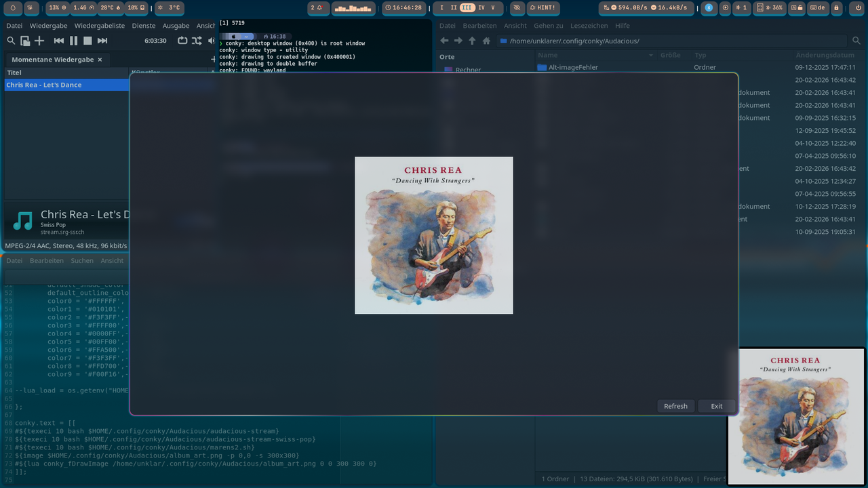
Task: Sort files by Größe column
Action: pos(671,55)
